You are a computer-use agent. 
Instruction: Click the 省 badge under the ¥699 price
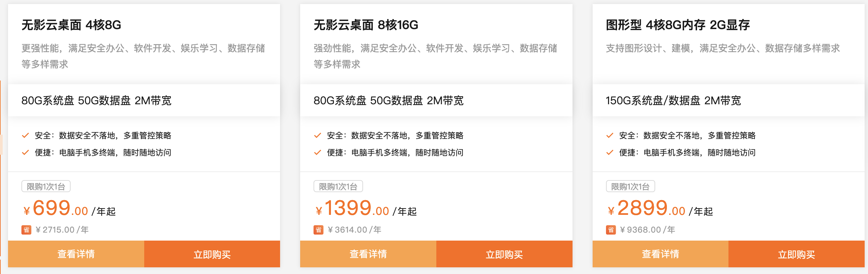tap(26, 230)
